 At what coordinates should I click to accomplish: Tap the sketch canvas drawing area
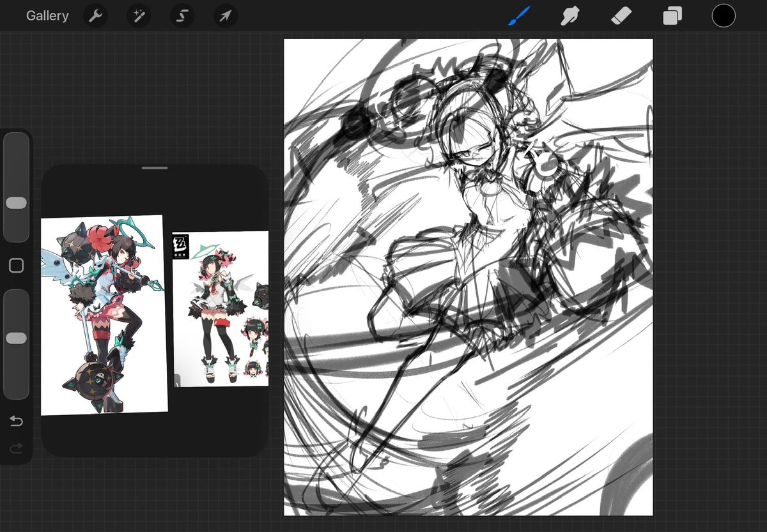[469, 277]
